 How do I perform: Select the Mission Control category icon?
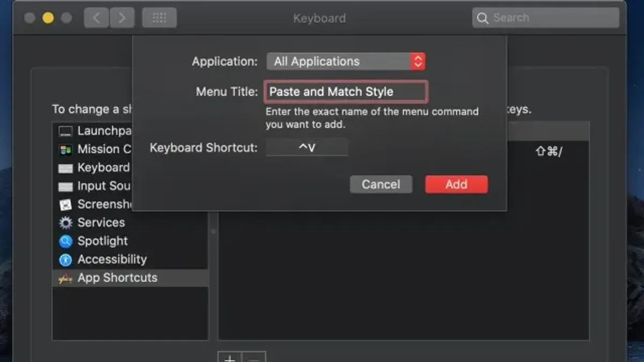pyautogui.click(x=65, y=150)
